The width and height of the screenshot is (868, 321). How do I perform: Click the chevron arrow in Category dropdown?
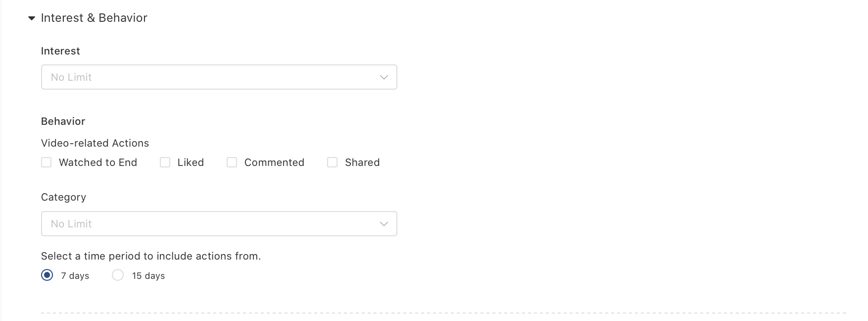tap(384, 224)
